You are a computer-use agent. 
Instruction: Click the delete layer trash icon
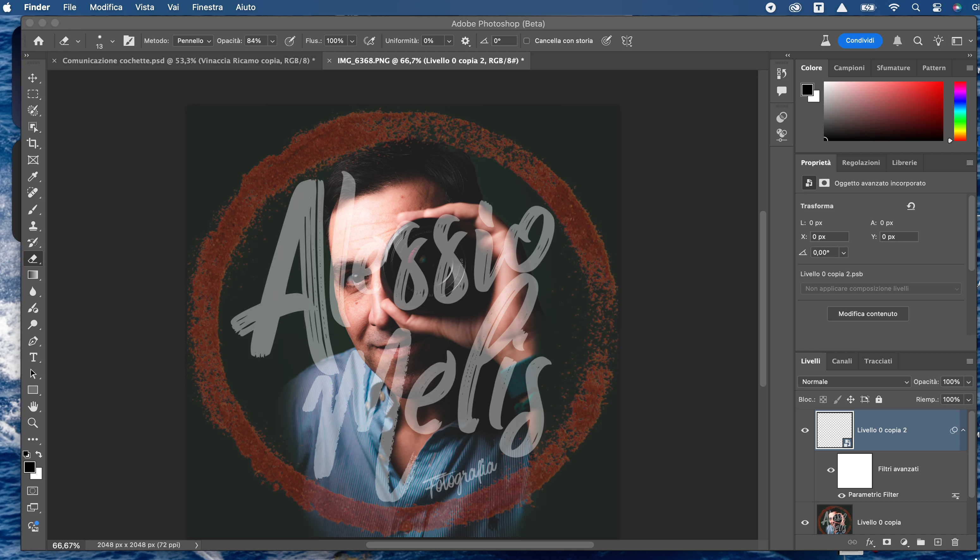click(955, 542)
